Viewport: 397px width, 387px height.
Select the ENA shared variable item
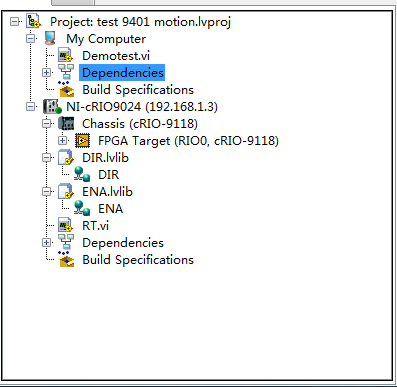tap(110, 209)
